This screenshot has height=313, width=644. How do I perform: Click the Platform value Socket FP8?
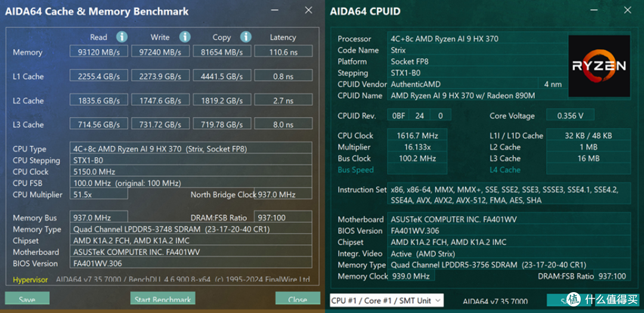tap(478, 61)
